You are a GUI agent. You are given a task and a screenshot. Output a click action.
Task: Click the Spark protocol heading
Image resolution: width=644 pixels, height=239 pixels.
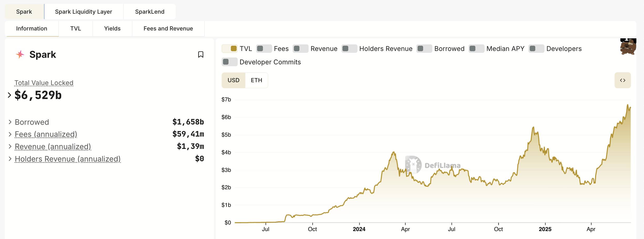43,54
